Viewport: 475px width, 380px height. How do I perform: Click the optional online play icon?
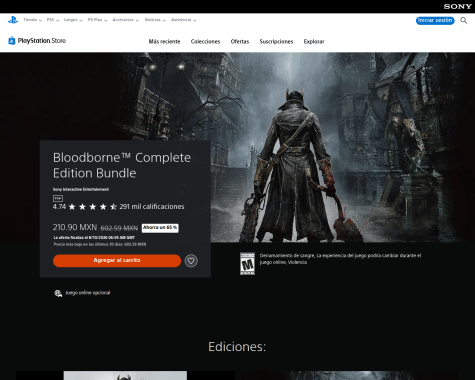click(x=58, y=293)
